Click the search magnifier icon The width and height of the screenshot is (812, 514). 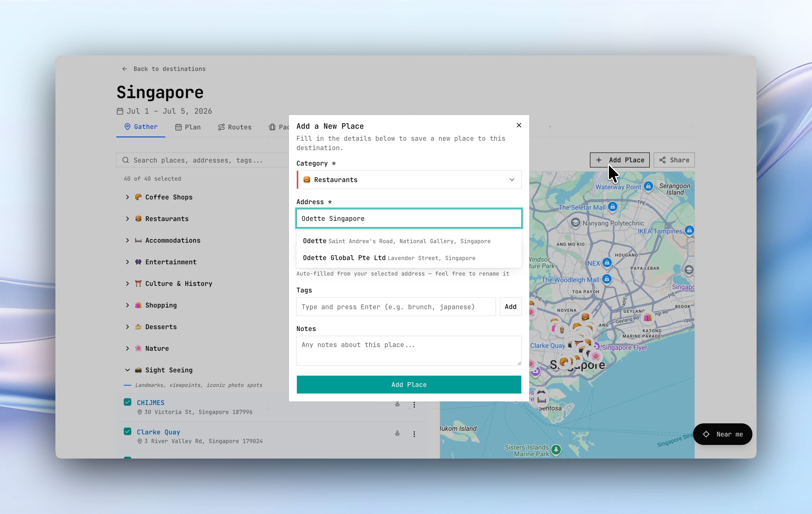click(x=125, y=160)
